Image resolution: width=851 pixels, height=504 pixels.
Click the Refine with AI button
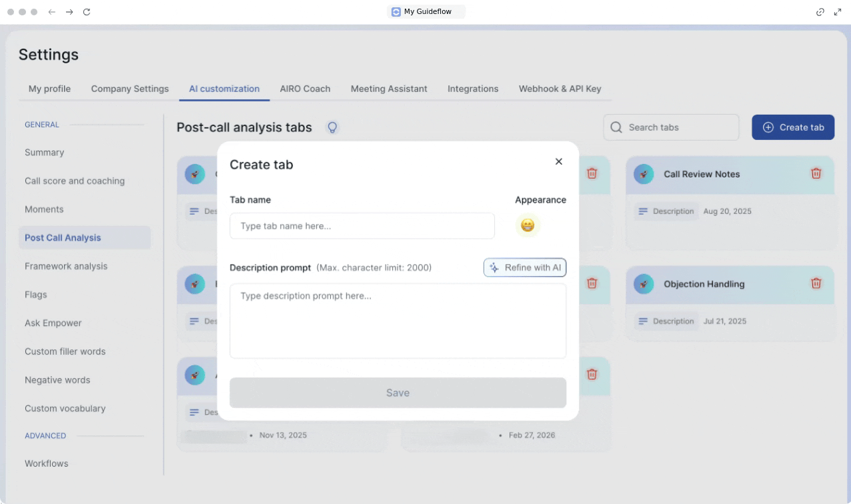tap(525, 267)
